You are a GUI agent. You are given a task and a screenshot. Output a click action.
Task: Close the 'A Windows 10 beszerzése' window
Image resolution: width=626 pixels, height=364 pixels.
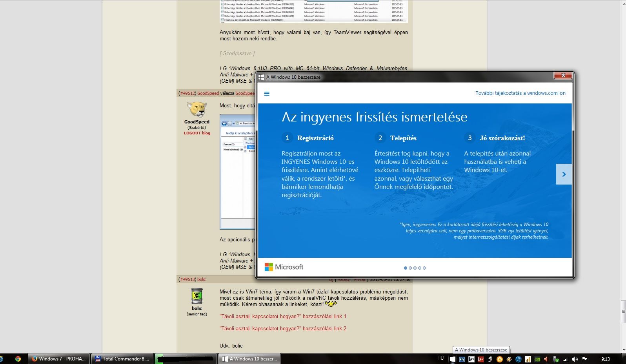(563, 75)
